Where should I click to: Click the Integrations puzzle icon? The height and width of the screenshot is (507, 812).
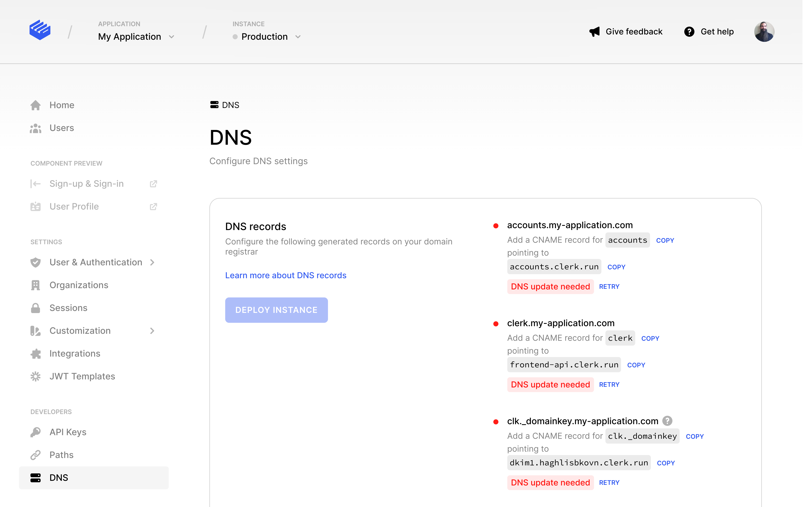36,354
